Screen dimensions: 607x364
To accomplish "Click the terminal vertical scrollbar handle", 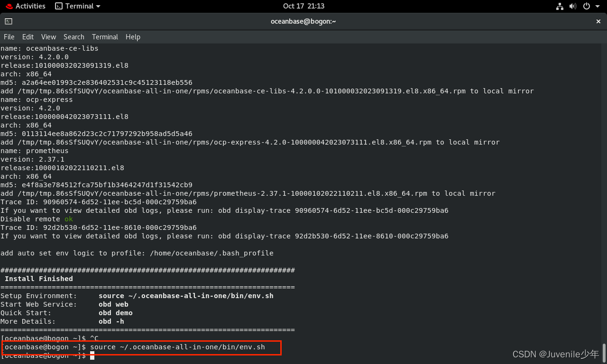I will click(x=604, y=353).
